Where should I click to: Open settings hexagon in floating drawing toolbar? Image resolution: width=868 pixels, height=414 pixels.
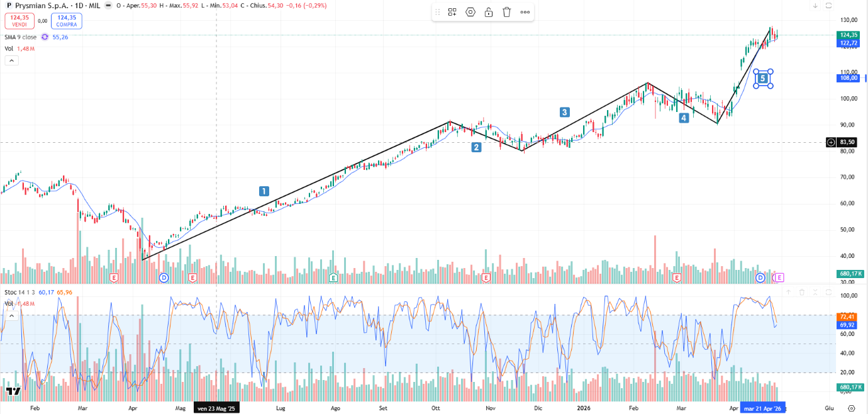tap(470, 12)
